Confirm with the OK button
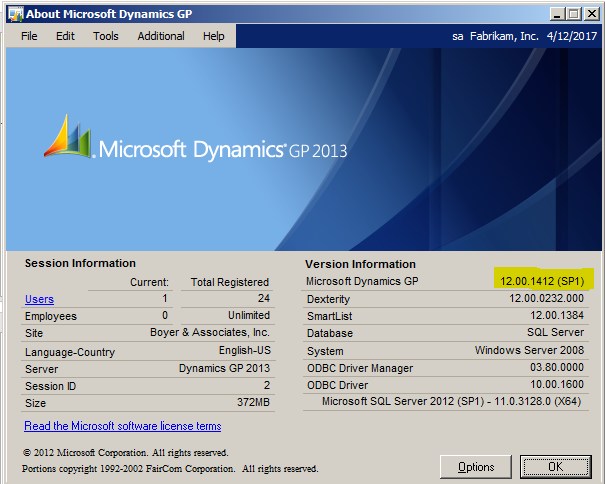 coord(556,467)
